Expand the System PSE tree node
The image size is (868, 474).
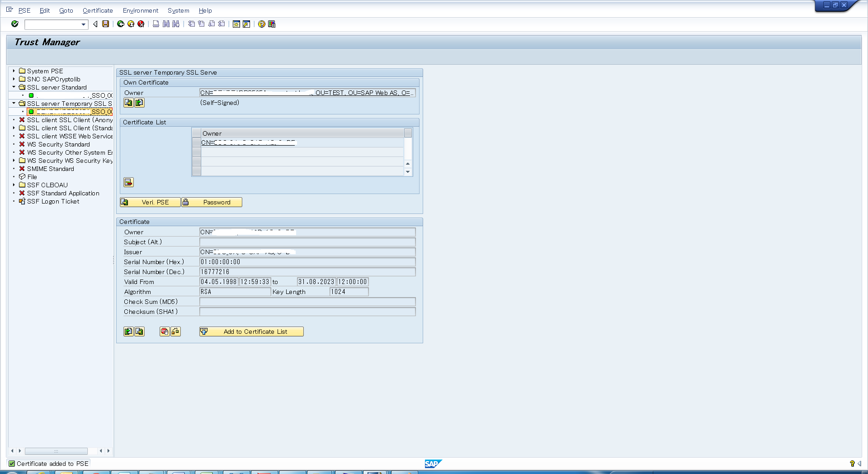click(13, 71)
